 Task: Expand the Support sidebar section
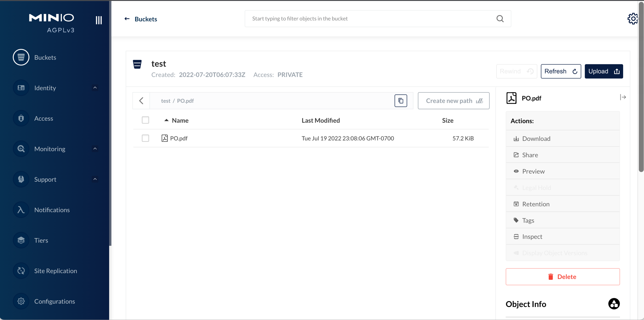(95, 179)
